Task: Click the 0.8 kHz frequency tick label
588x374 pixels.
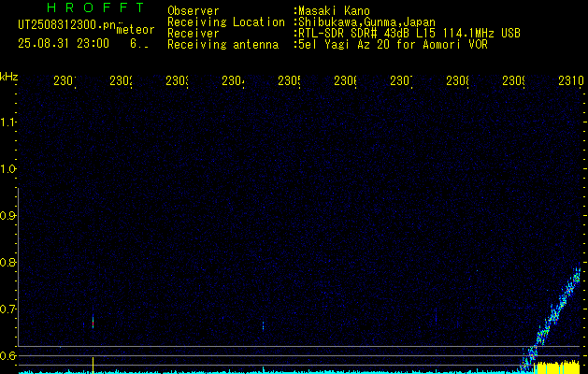Action: 7,262
